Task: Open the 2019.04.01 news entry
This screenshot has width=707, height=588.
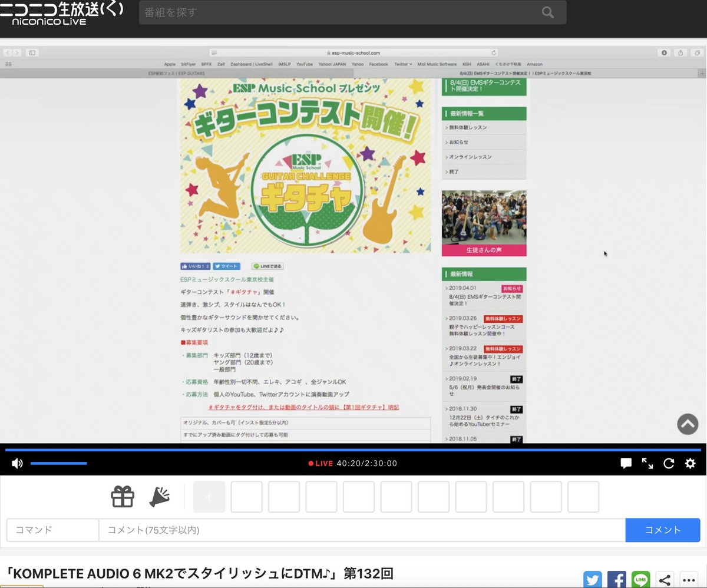Action: tap(484, 296)
